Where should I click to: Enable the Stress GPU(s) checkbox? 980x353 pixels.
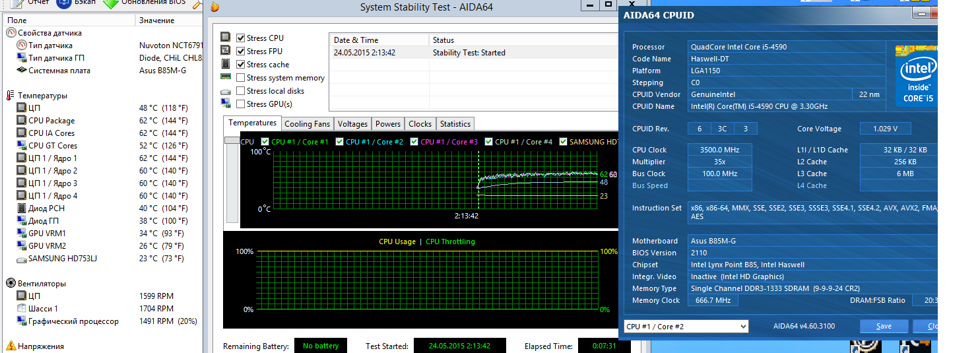tap(241, 104)
